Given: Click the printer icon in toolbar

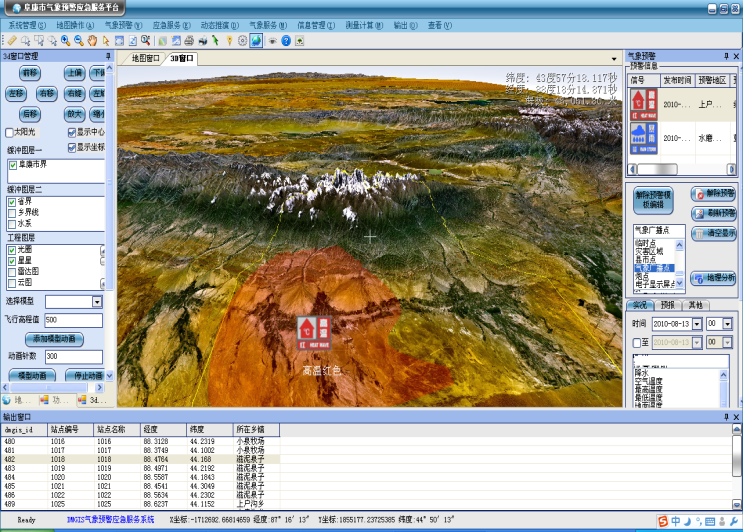Looking at the screenshot, I should 189,41.
